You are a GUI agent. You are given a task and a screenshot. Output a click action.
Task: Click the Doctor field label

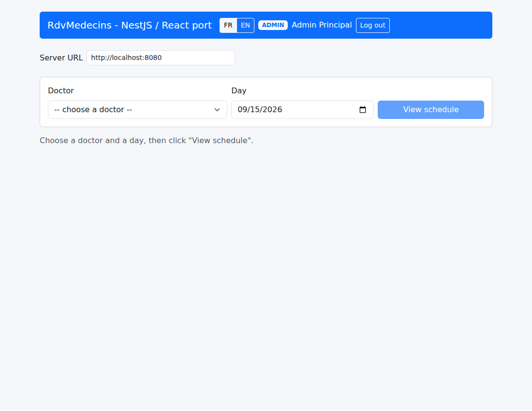tap(61, 90)
